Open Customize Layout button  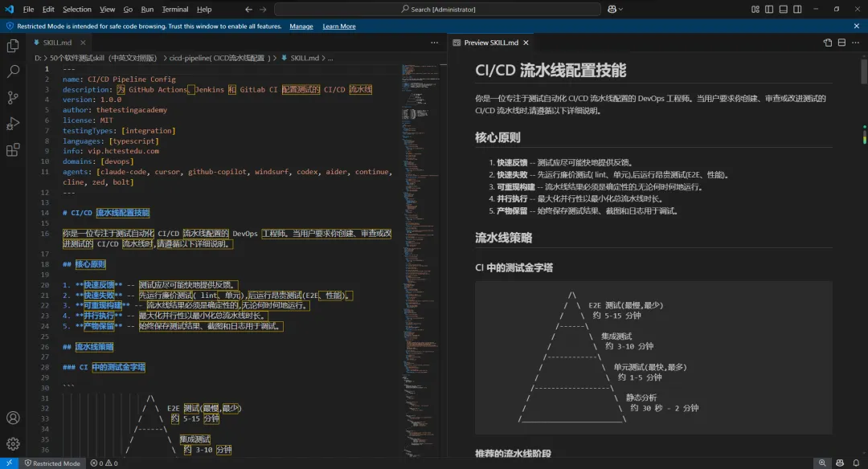[755, 10]
